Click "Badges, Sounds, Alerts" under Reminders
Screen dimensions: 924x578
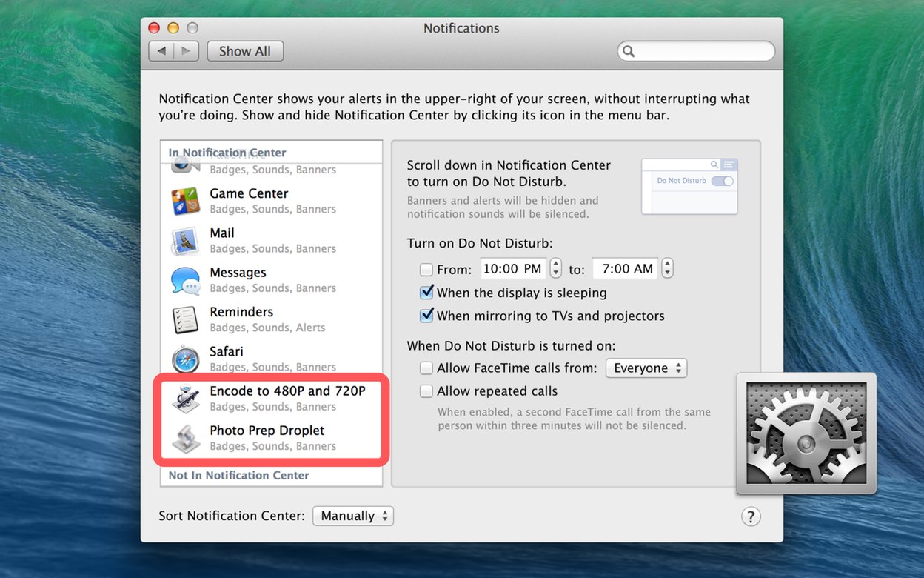point(267,328)
